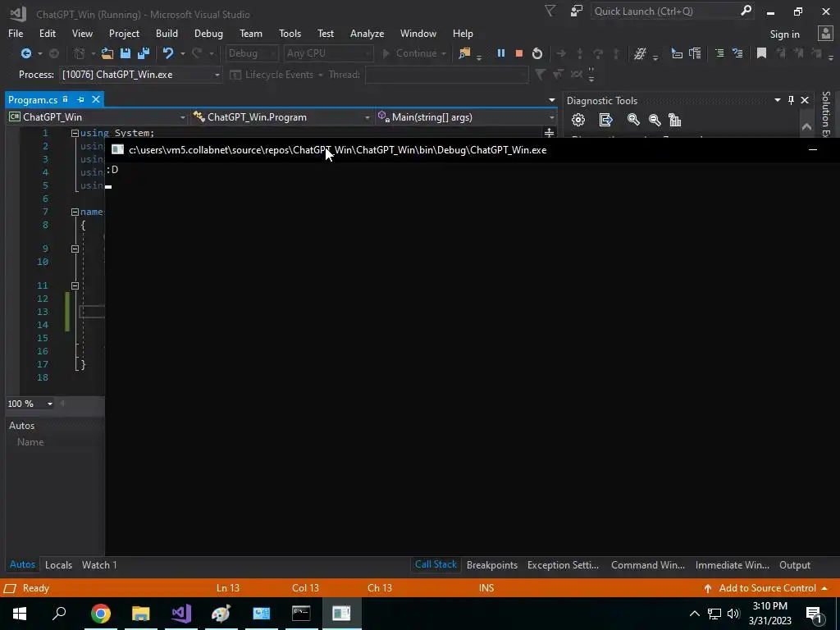Viewport: 840px width, 630px height.
Task: Collapse the code block at line 11
Action: click(75, 285)
